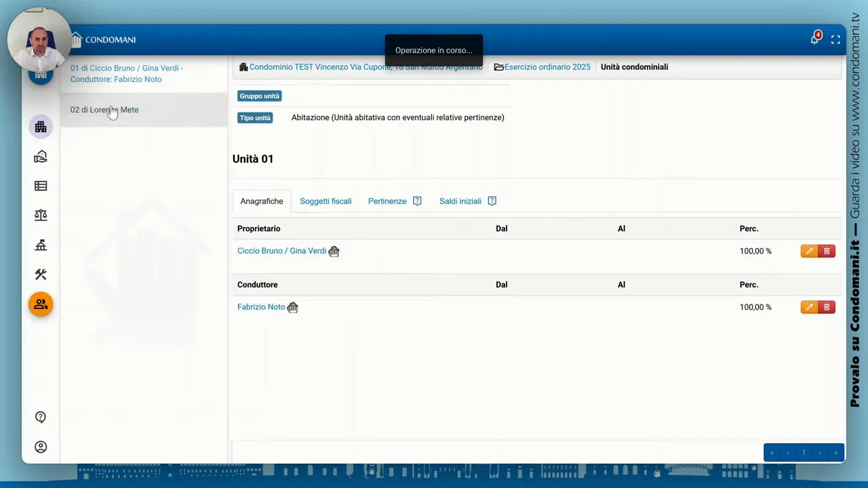The height and width of the screenshot is (488, 868).
Task: Open the help question mark icon
Action: pos(41,418)
